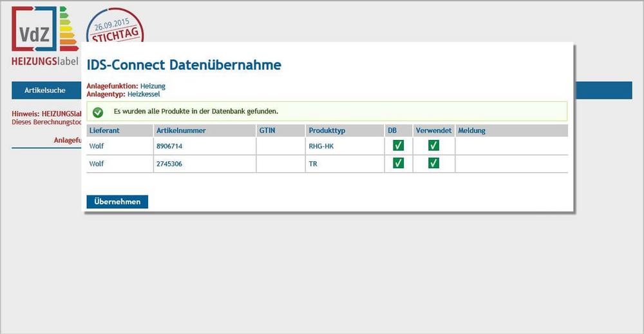Select article number 2745306 cell

click(x=169, y=164)
